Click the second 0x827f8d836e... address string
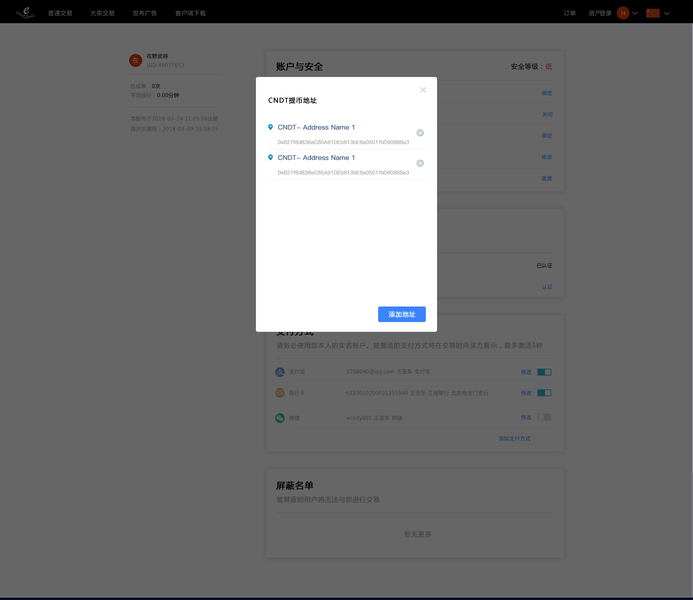Viewport: 693px width, 600px height. click(343, 173)
